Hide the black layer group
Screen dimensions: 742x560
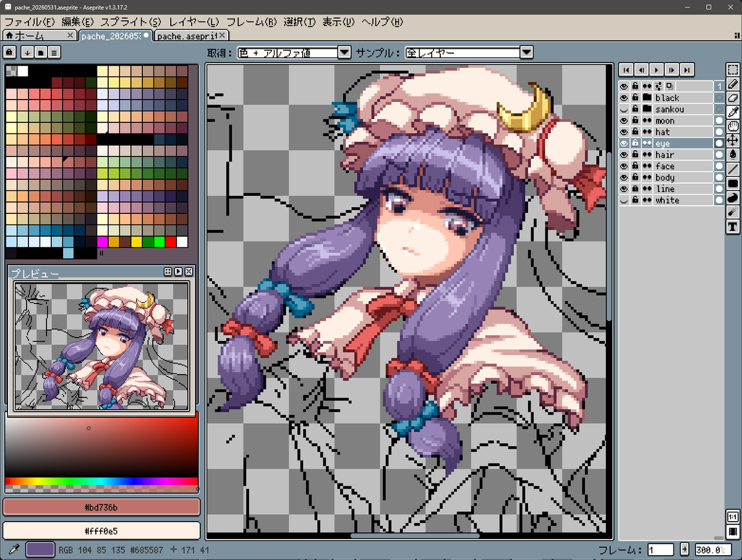click(624, 98)
